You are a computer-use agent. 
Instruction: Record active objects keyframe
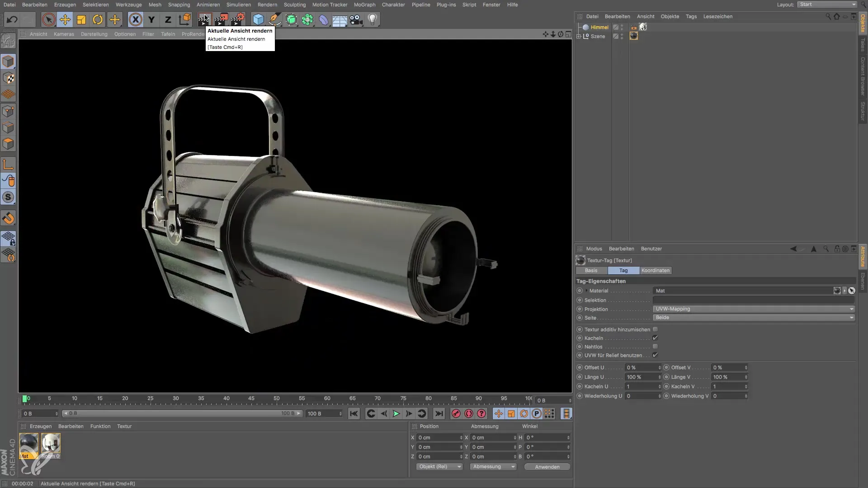pos(456,413)
